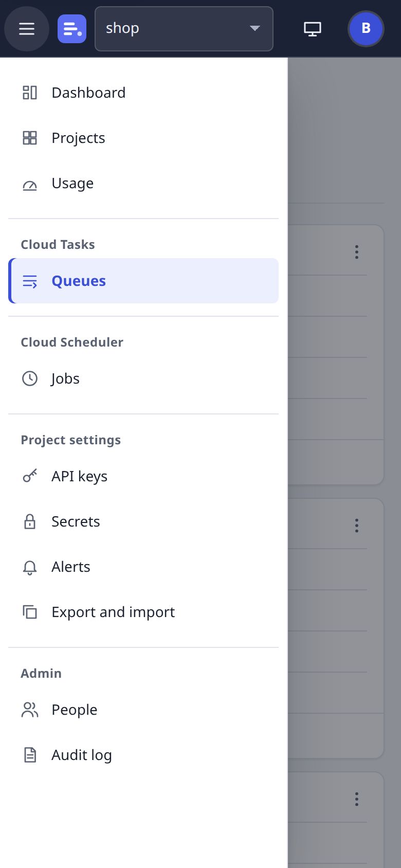The image size is (401, 868).
Task: Open the Dashboard menu item
Action: (143, 93)
